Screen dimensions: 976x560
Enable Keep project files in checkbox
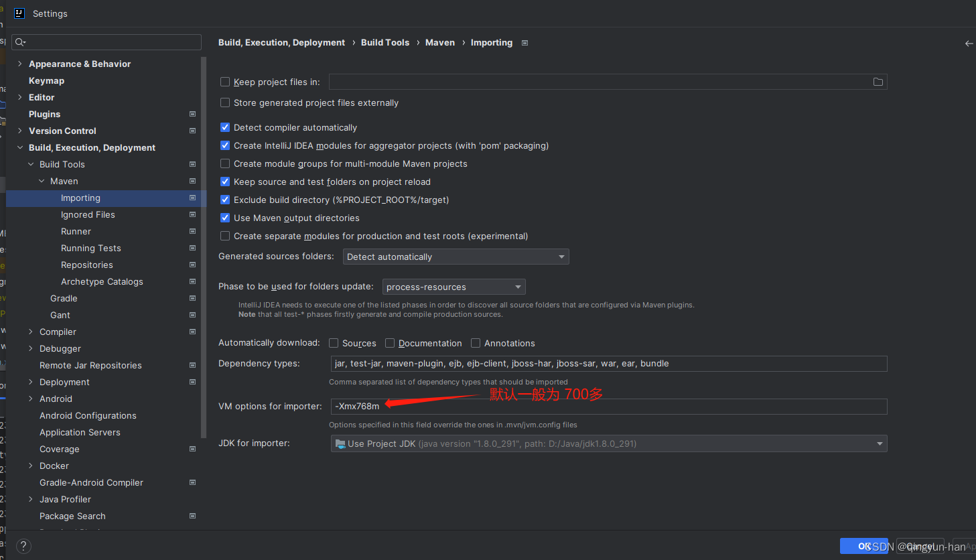click(225, 82)
